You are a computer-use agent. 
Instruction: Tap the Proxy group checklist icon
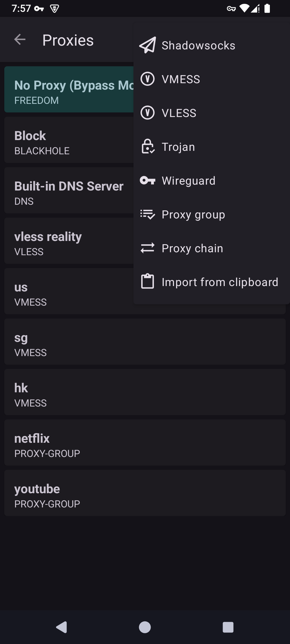pyautogui.click(x=147, y=214)
